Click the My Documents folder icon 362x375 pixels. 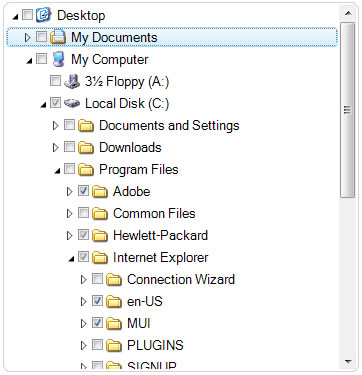tap(58, 37)
